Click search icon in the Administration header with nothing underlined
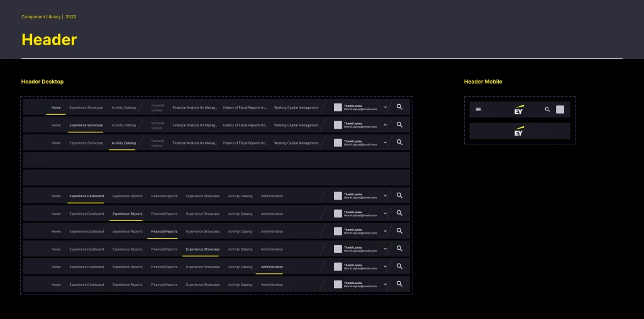This screenshot has width=644, height=319. pyautogui.click(x=399, y=284)
